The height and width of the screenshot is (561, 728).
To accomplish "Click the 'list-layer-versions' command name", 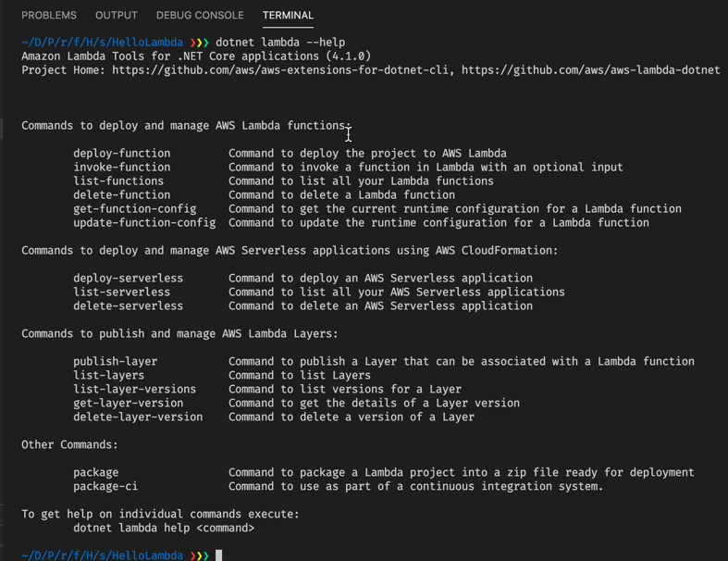I will (x=135, y=390).
